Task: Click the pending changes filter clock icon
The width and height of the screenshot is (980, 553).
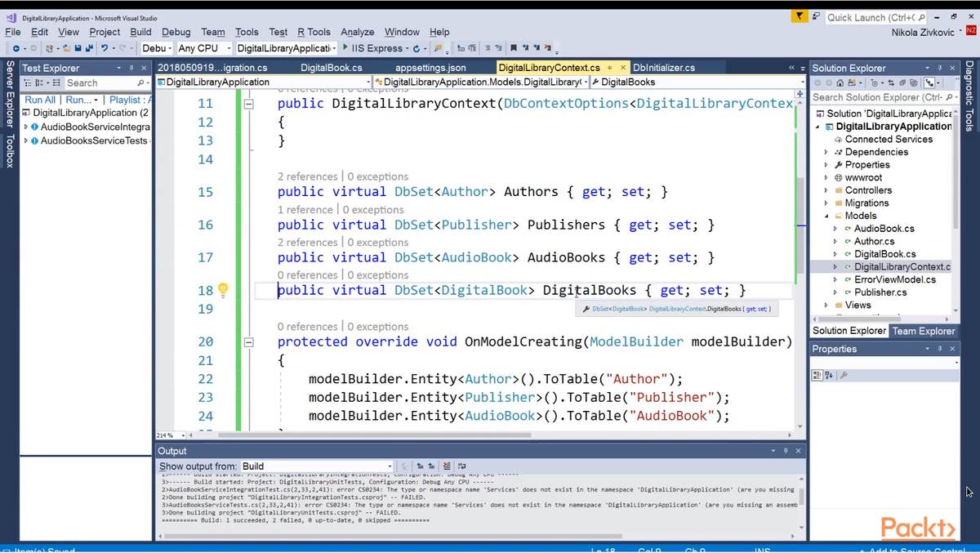Action: point(875,83)
